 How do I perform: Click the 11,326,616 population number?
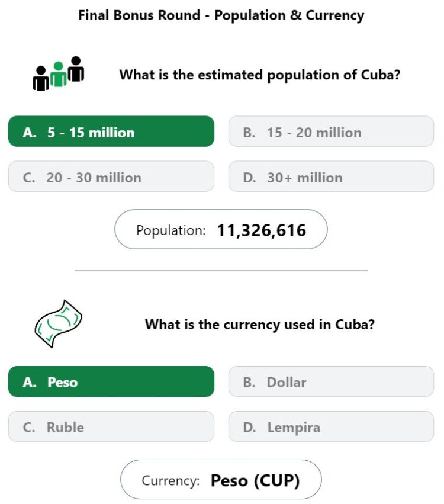point(262,230)
